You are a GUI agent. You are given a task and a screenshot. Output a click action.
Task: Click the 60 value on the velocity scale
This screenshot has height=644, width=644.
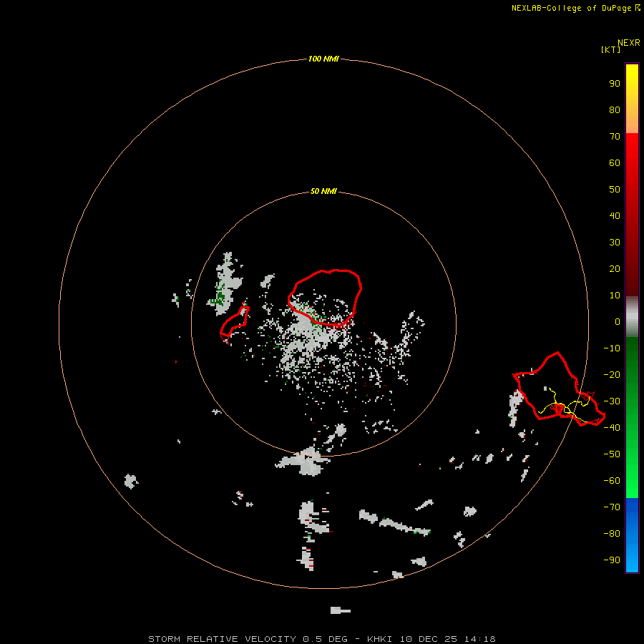[615, 162]
